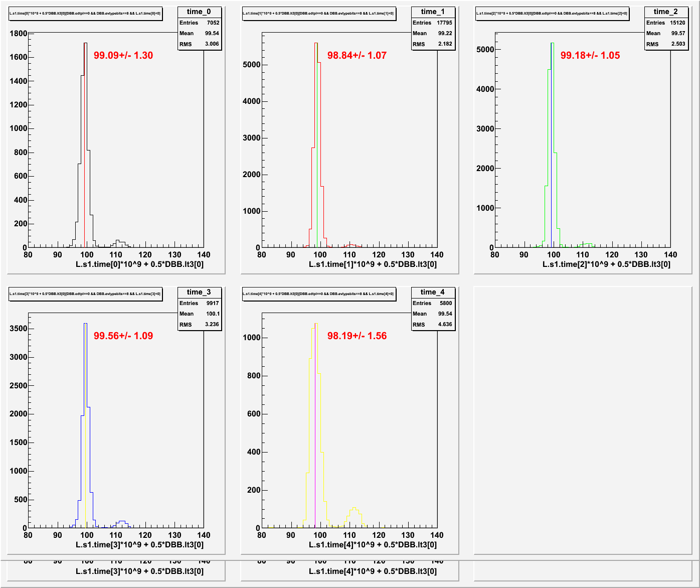Click Mean 99.57 in the time_2 stats box
Viewport: 700px width, 588px height.
click(x=666, y=33)
